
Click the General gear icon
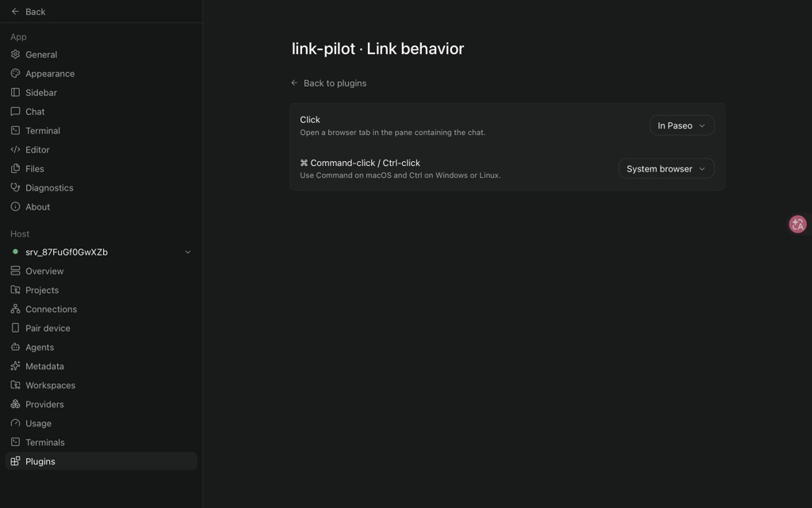[16, 55]
